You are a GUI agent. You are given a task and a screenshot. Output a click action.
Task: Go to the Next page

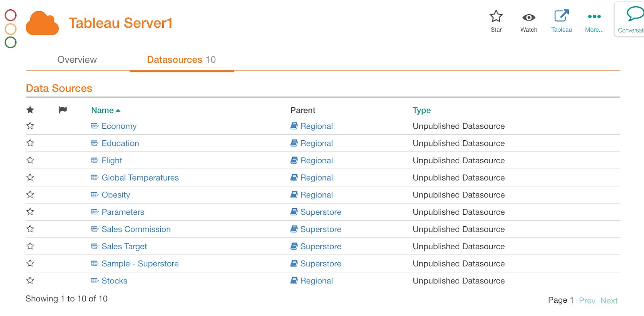click(609, 300)
